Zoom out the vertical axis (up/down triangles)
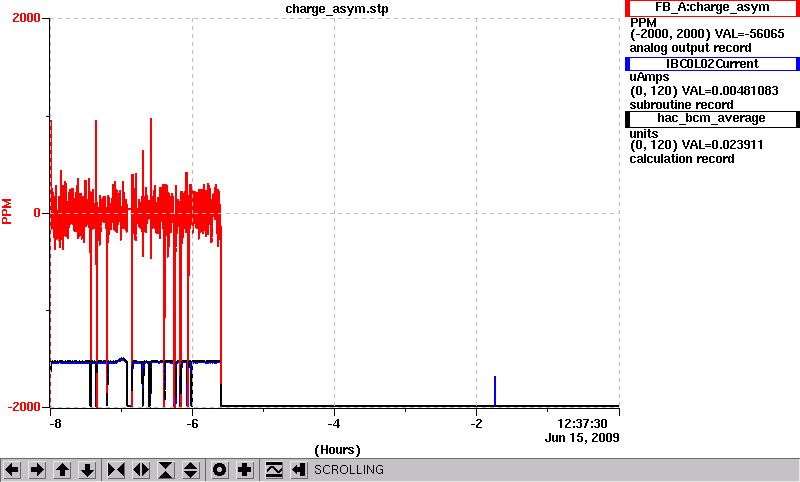The image size is (800, 482). [191, 470]
